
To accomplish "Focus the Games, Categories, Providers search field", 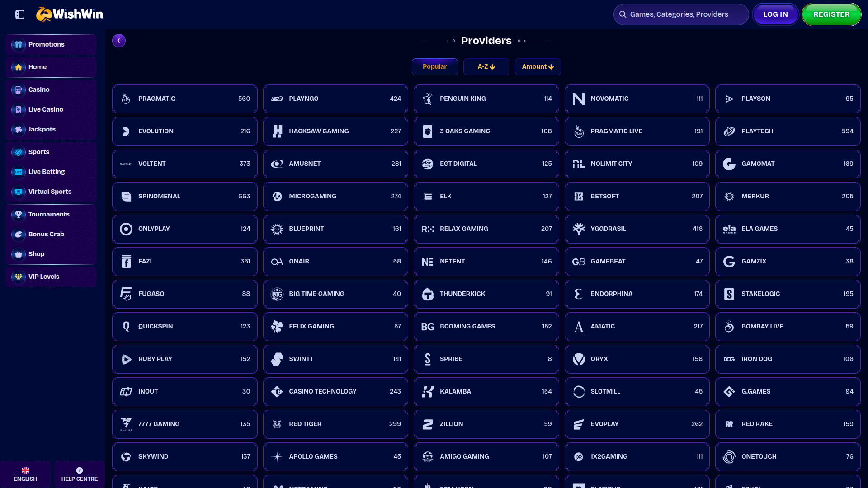I will tap(681, 14).
